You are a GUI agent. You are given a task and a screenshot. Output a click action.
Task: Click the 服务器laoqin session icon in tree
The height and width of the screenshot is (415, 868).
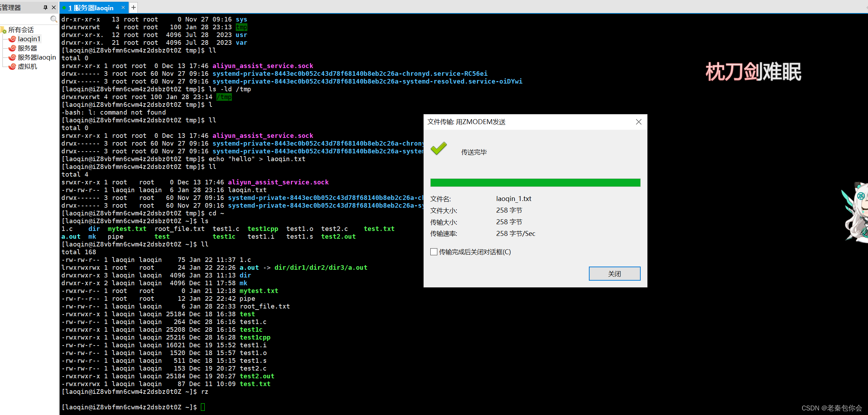pyautogui.click(x=12, y=57)
